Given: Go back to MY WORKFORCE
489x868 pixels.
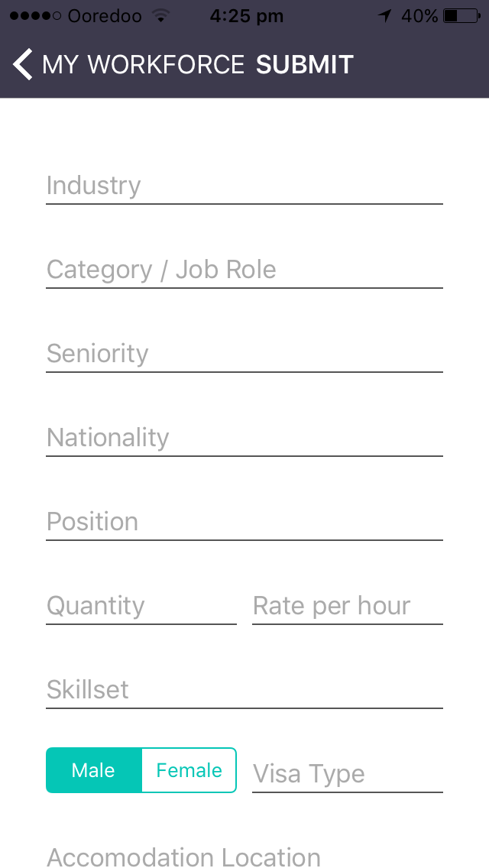Looking at the screenshot, I should click(143, 64).
